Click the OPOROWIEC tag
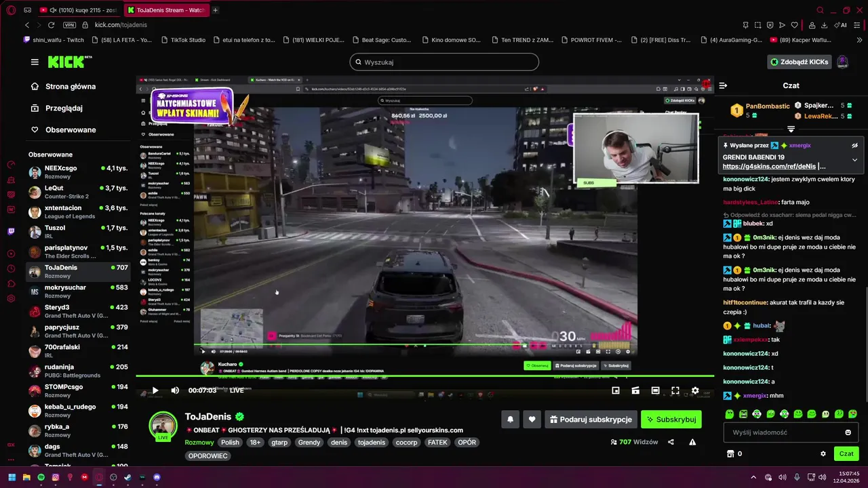 pos(208,456)
